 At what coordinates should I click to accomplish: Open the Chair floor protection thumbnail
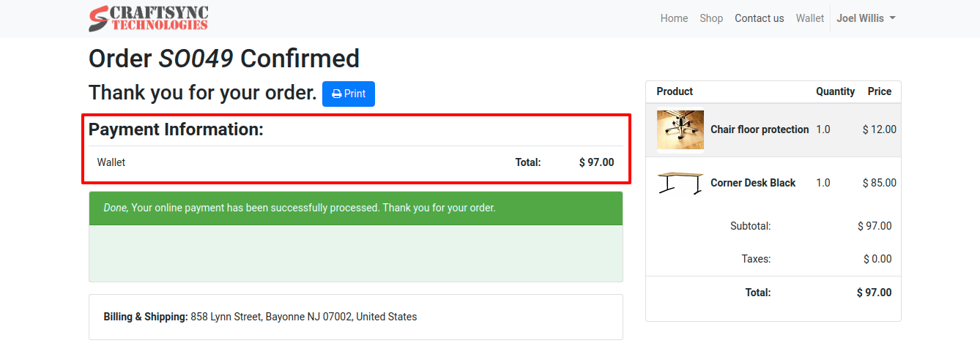(680, 129)
